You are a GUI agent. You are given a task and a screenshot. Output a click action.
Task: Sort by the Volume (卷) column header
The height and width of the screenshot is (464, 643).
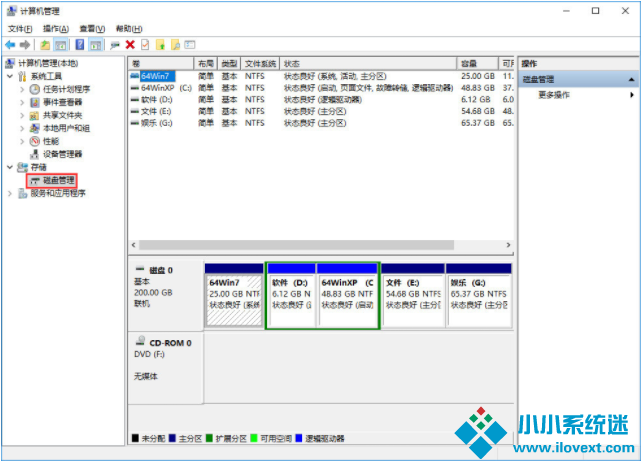[161, 64]
